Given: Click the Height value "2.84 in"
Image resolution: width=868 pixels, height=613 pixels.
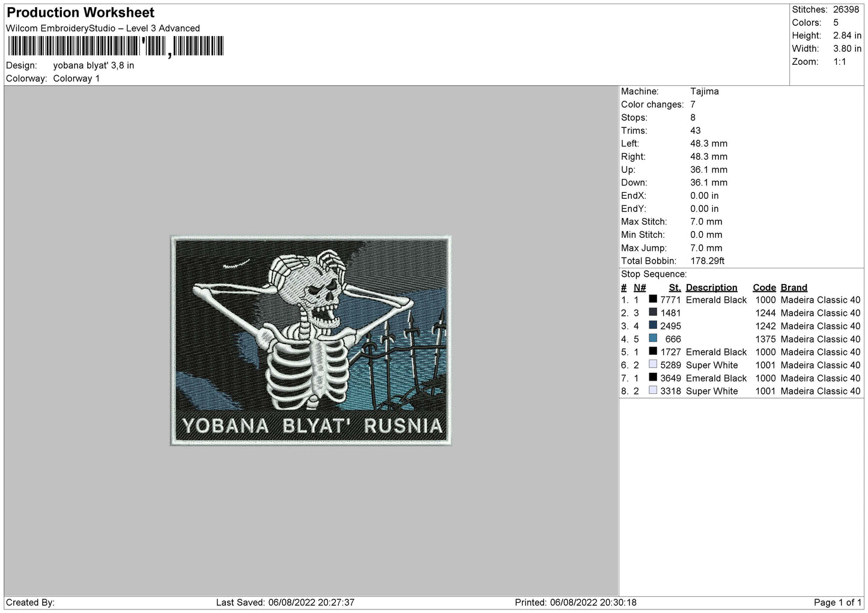Looking at the screenshot, I should click(847, 36).
